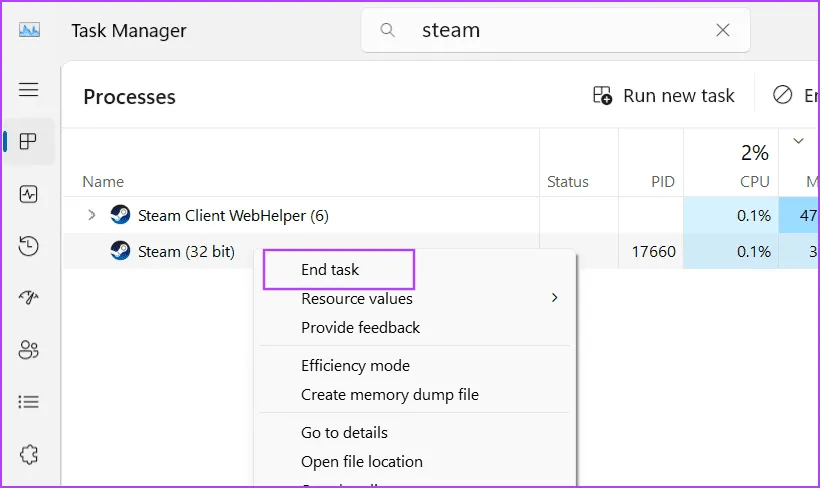820x488 pixels.
Task: Expand the column header dropdown chevron
Action: tap(798, 141)
